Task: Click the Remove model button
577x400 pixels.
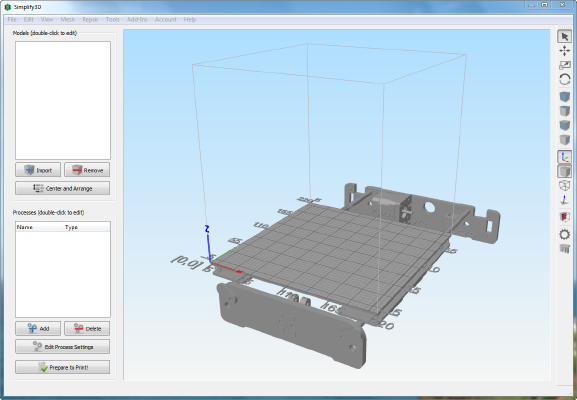Action: point(87,170)
